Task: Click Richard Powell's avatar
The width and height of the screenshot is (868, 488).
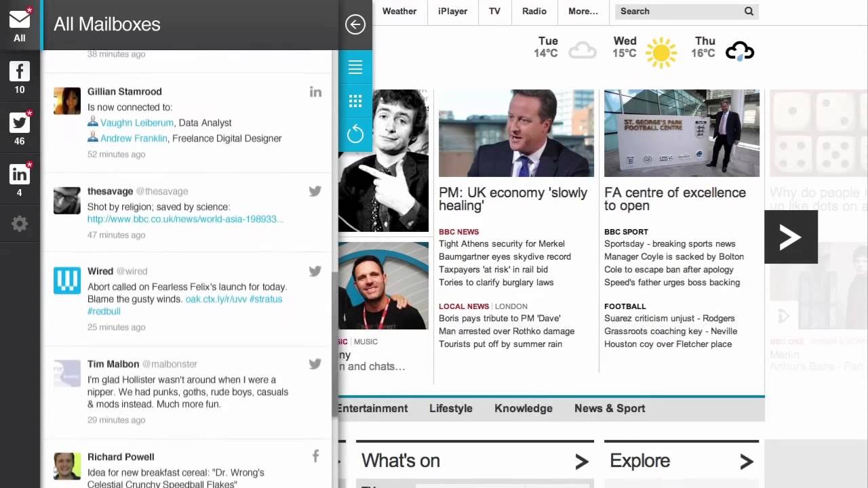Action: (x=67, y=466)
